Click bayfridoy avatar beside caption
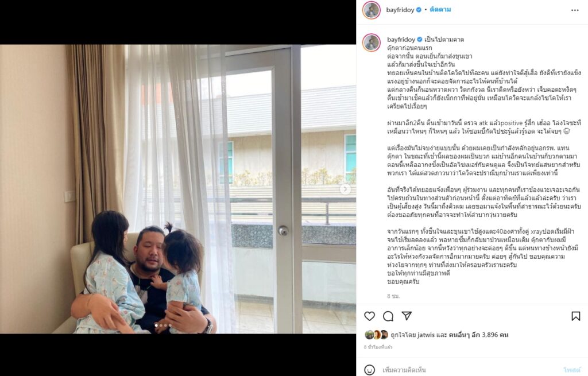 coord(372,42)
